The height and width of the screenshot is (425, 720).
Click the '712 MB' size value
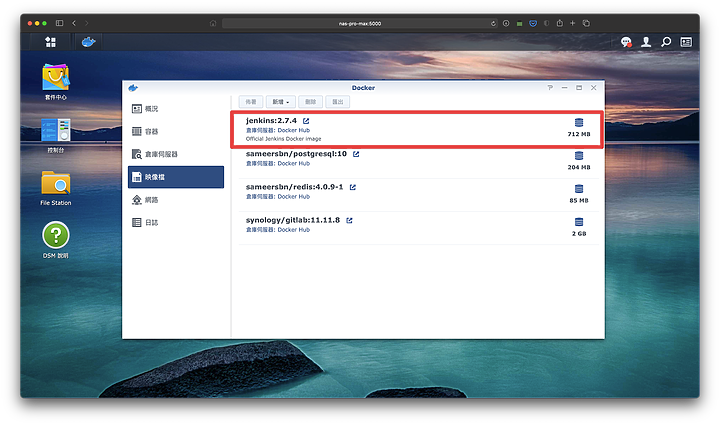tap(579, 134)
